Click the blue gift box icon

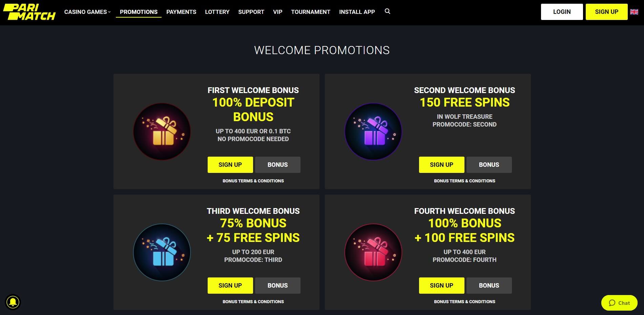(162, 252)
